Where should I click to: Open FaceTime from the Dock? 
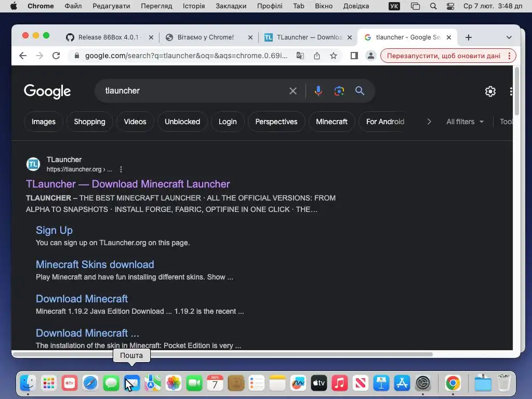click(x=194, y=383)
